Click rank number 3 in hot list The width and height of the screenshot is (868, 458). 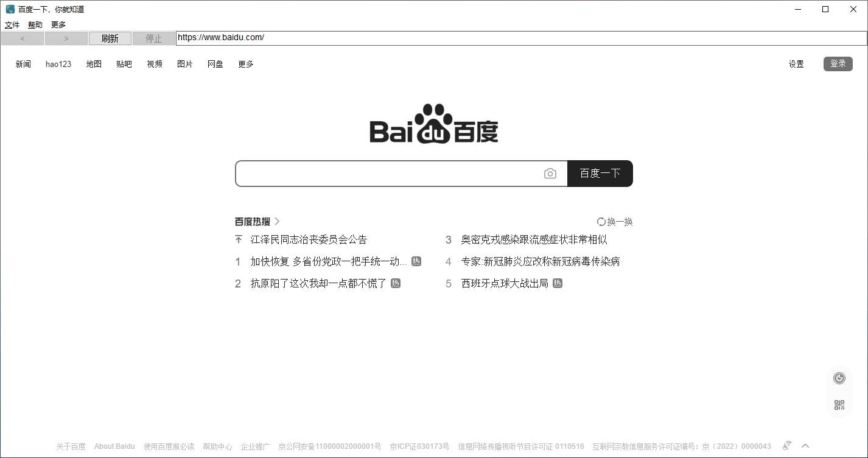pyautogui.click(x=449, y=240)
